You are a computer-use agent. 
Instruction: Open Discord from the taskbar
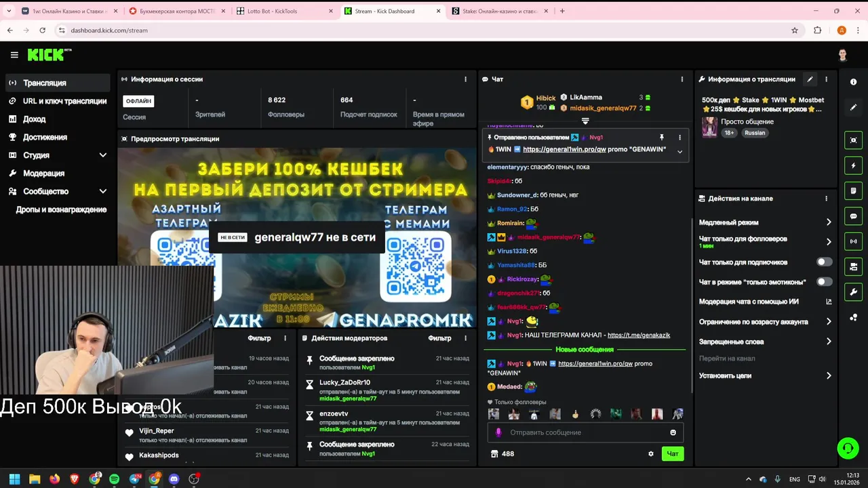tap(174, 479)
